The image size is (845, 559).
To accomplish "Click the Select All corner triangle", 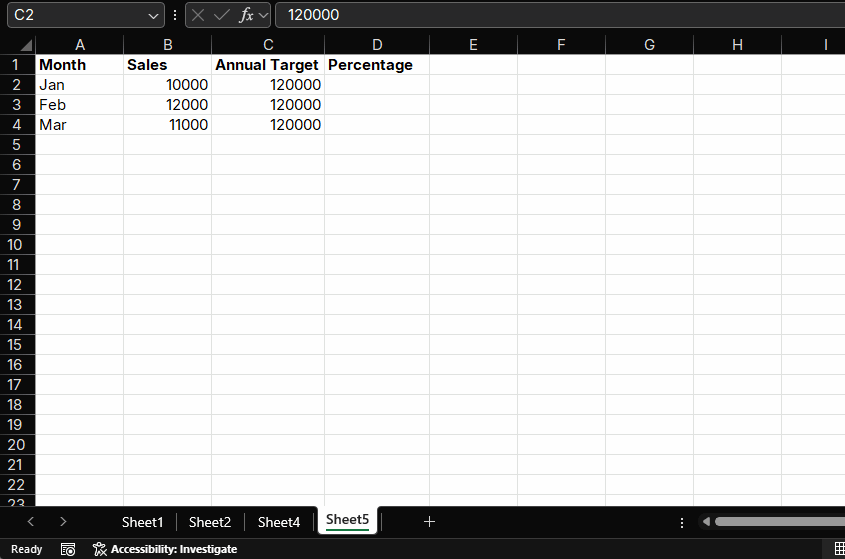I will (x=26, y=45).
